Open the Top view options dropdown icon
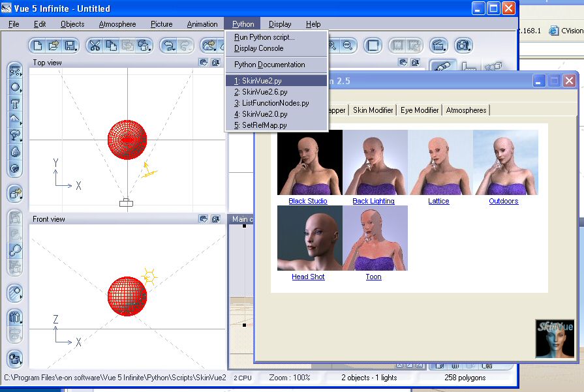584x392 pixels. pos(204,63)
